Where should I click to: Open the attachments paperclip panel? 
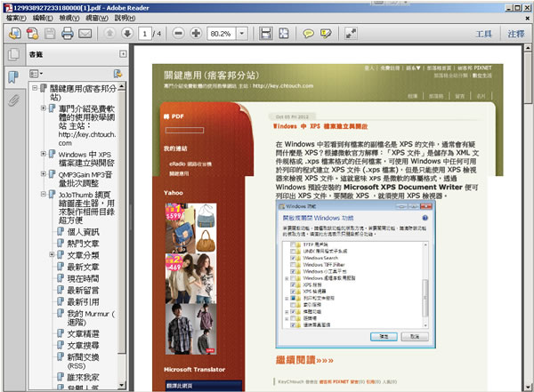pos(13,100)
